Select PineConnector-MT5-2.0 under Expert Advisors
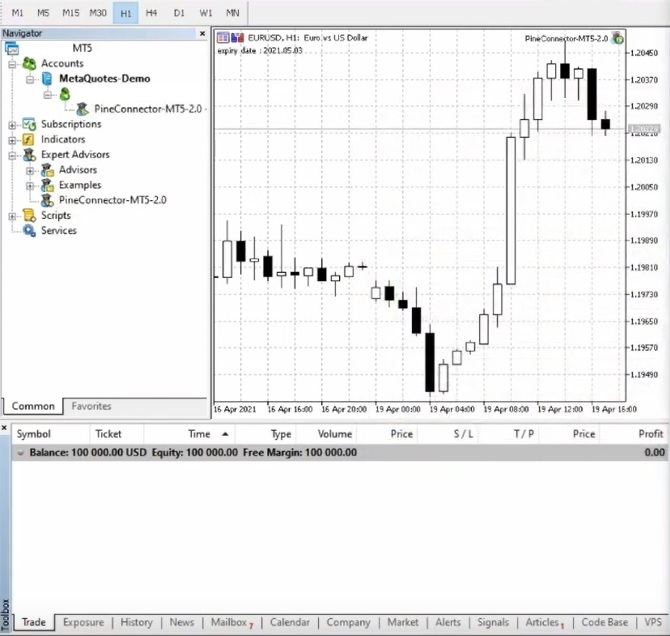The image size is (670, 636). click(113, 200)
